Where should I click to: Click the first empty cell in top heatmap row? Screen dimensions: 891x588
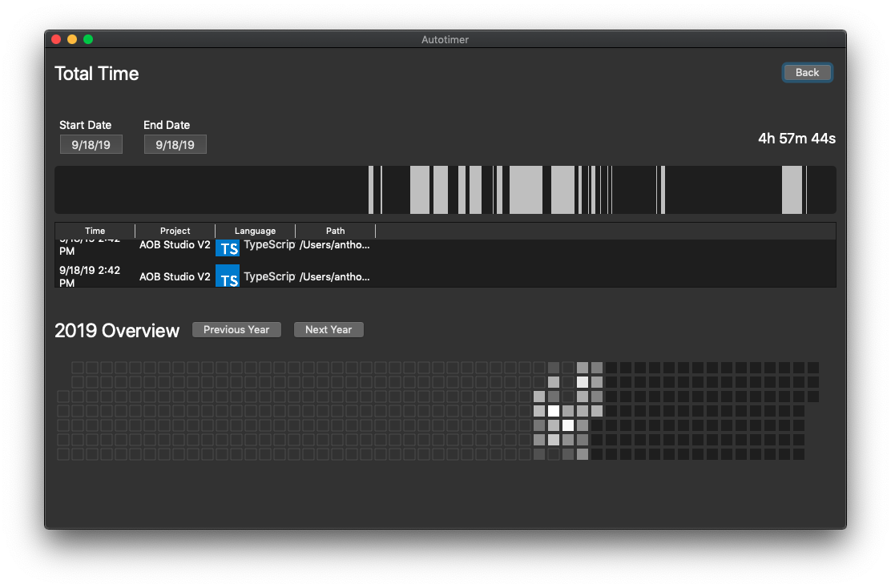click(x=78, y=368)
